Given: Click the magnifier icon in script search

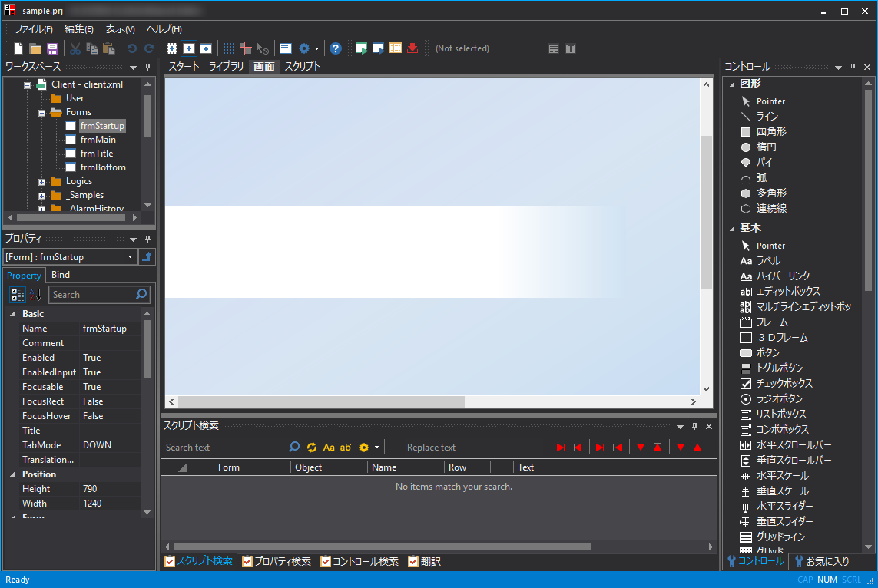Looking at the screenshot, I should 294,448.
